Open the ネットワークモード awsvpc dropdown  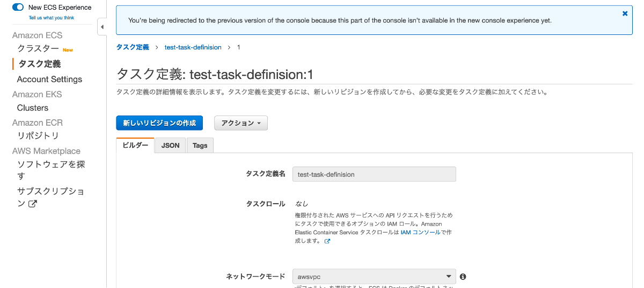374,276
